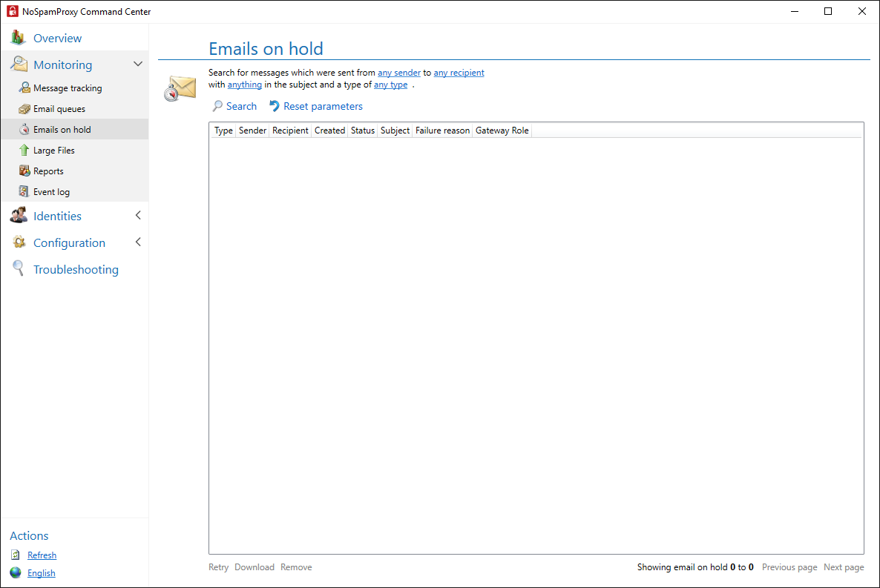Open the Identities section
Screen dimensions: 880x588
57,216
